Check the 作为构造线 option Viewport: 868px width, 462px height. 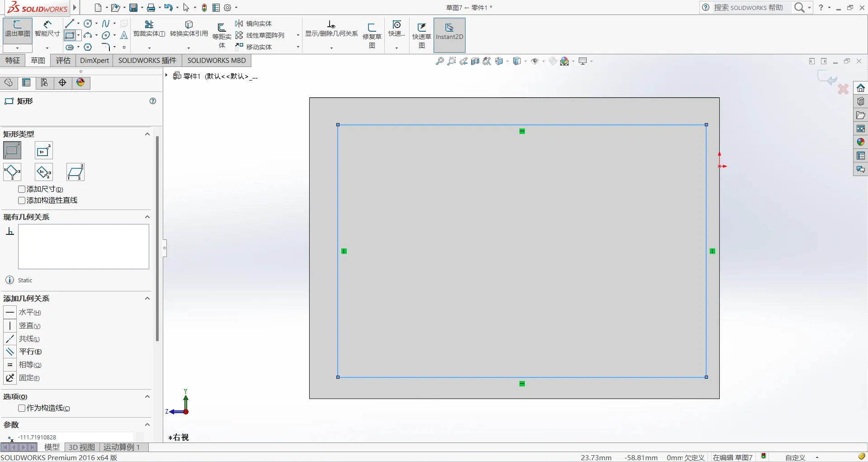(22, 408)
